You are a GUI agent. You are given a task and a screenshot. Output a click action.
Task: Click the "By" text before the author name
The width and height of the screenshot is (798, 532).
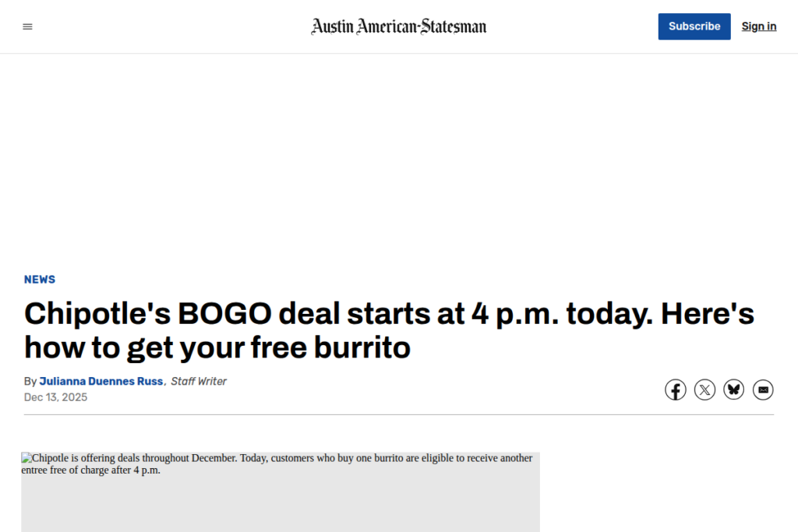coord(30,382)
